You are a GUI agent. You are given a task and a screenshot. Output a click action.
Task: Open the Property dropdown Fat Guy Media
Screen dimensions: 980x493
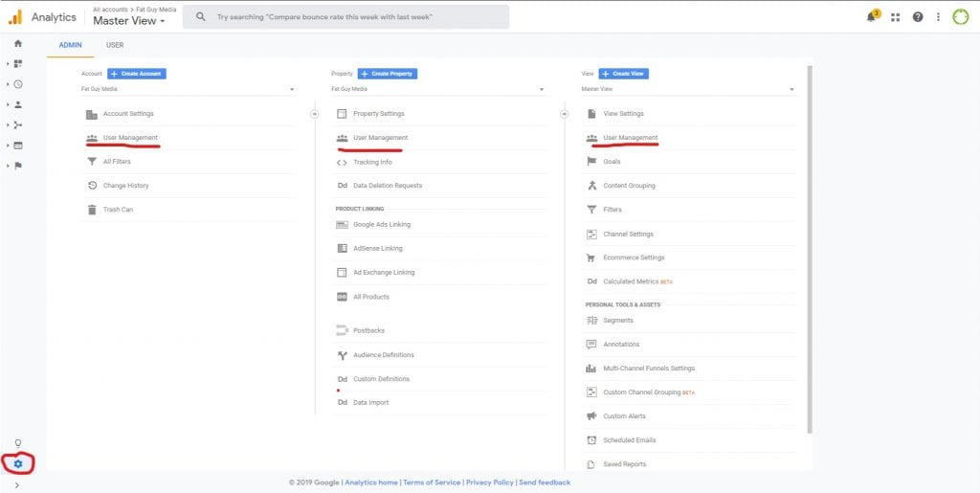click(x=438, y=89)
